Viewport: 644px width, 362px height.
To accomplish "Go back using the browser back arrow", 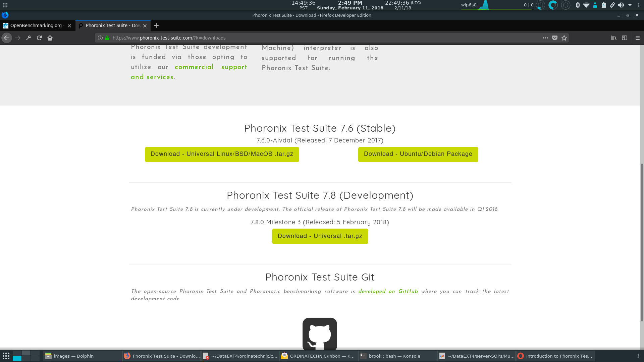I will 7,38.
